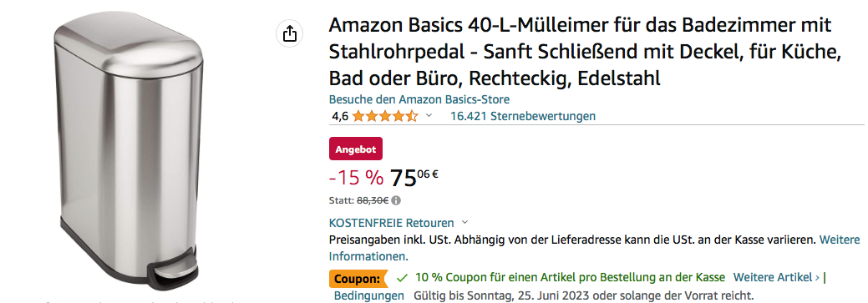Open coupon Bedingungen link

pyautogui.click(x=368, y=295)
